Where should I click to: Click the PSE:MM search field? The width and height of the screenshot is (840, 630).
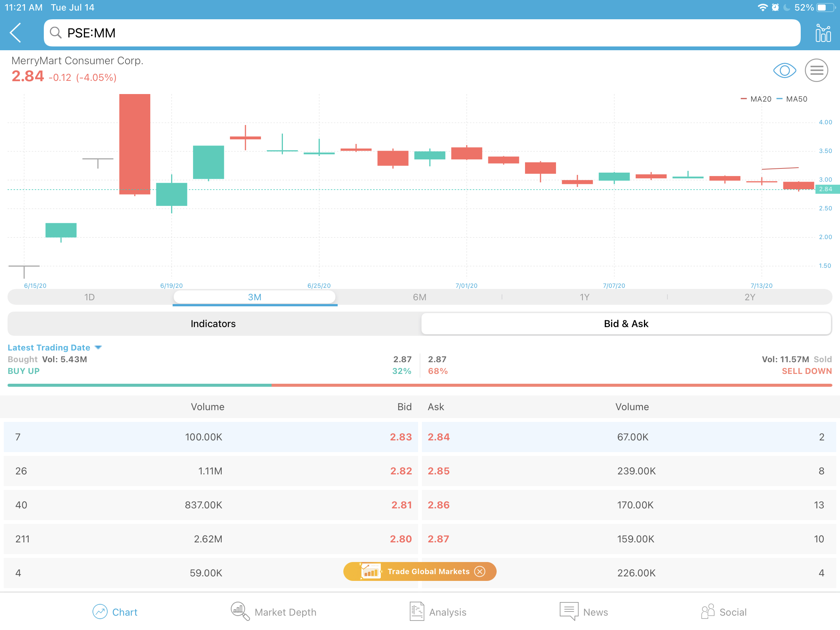point(422,32)
